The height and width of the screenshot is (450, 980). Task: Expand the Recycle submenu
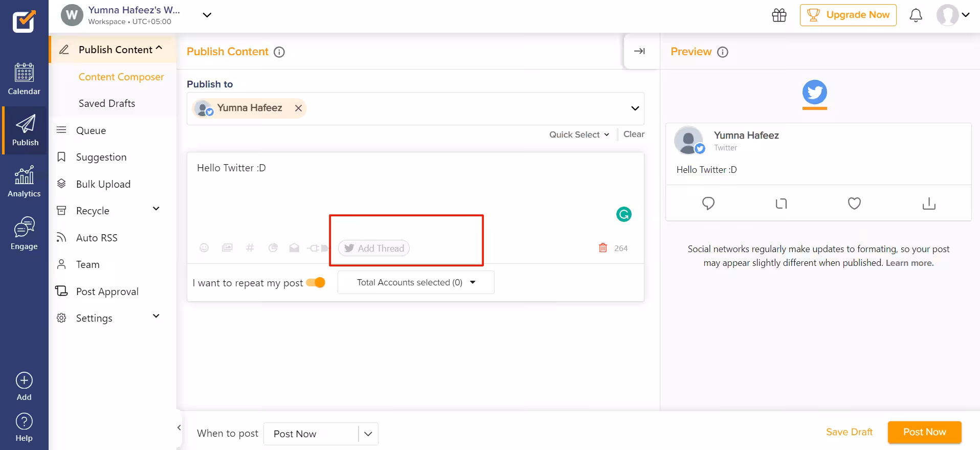[x=157, y=209]
